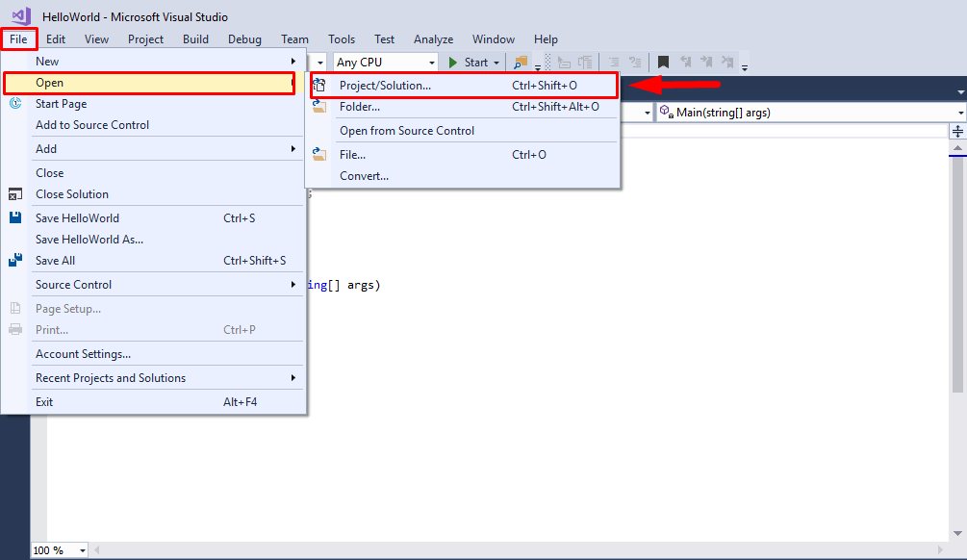The height and width of the screenshot is (560, 967).
Task: Click the Close Solution icon
Action: 13,193
